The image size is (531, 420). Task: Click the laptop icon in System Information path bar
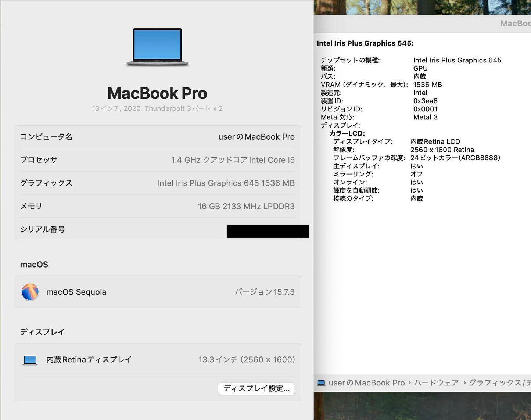pos(321,383)
